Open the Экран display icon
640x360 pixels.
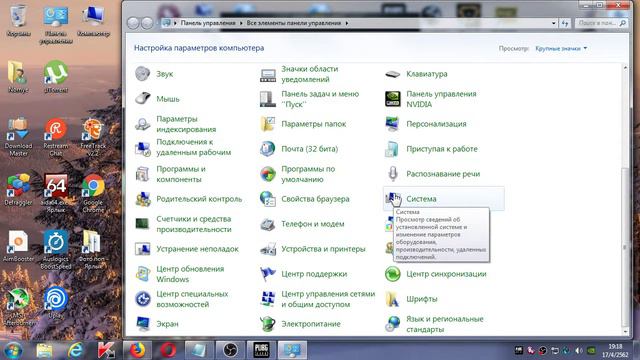pos(142,324)
